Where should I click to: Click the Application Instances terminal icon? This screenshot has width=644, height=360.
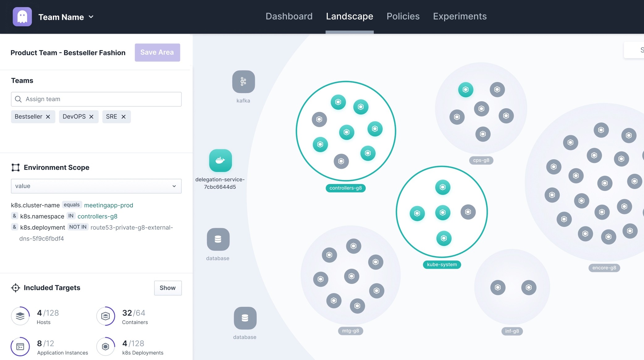20,346
